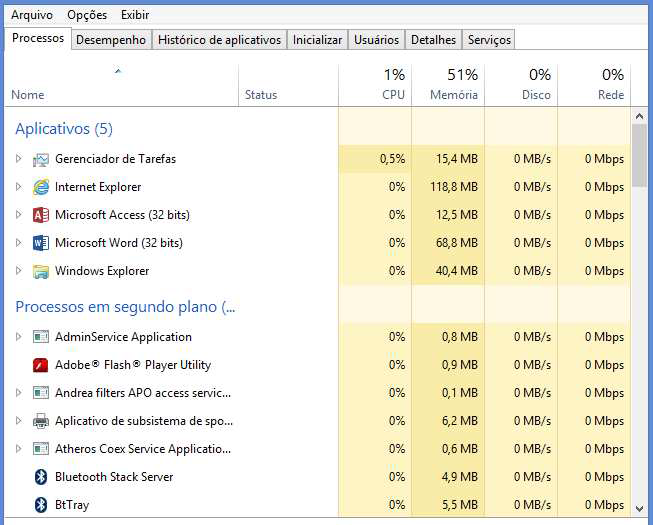This screenshot has width=653, height=525.
Task: Expand the Microsoft Word (32 bits) row
Action: click(x=18, y=242)
